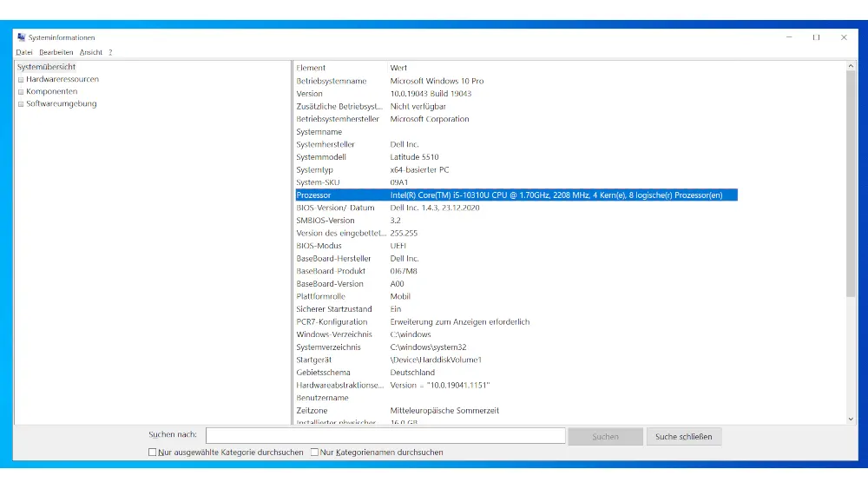Select the highlighted Prozessor row
The width and height of the screenshot is (868, 489).
click(x=516, y=195)
